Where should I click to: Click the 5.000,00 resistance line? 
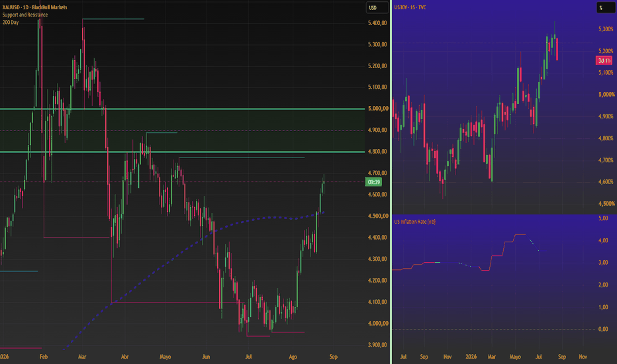coord(182,109)
